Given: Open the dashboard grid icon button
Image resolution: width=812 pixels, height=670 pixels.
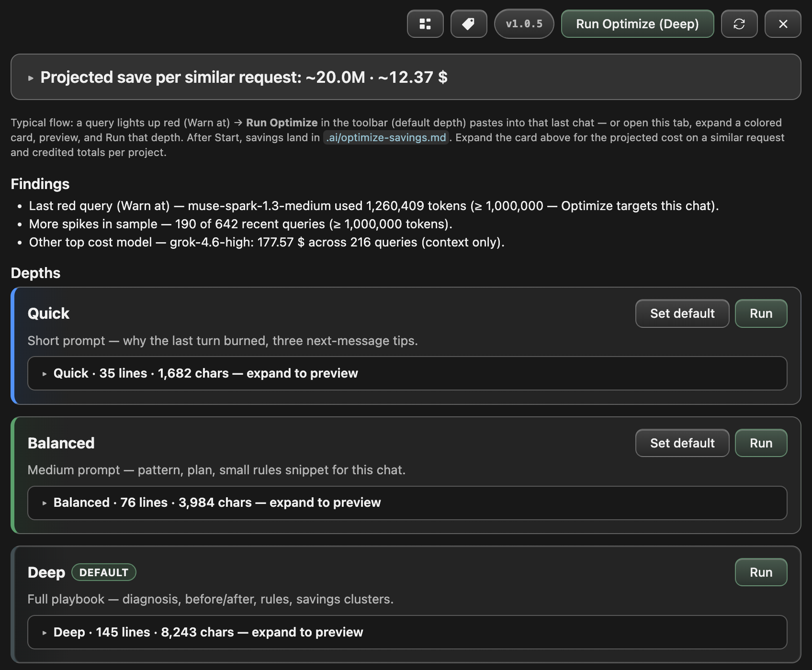Looking at the screenshot, I should point(425,24).
